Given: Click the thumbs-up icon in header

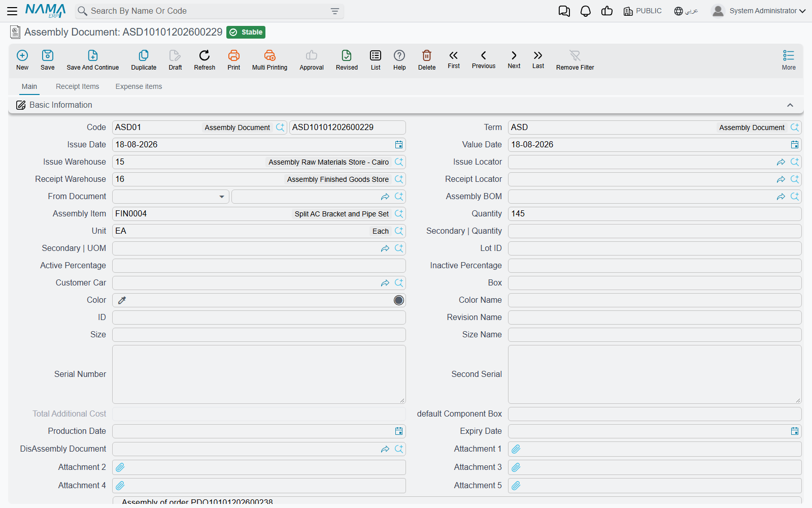Looking at the screenshot, I should pyautogui.click(x=607, y=11).
